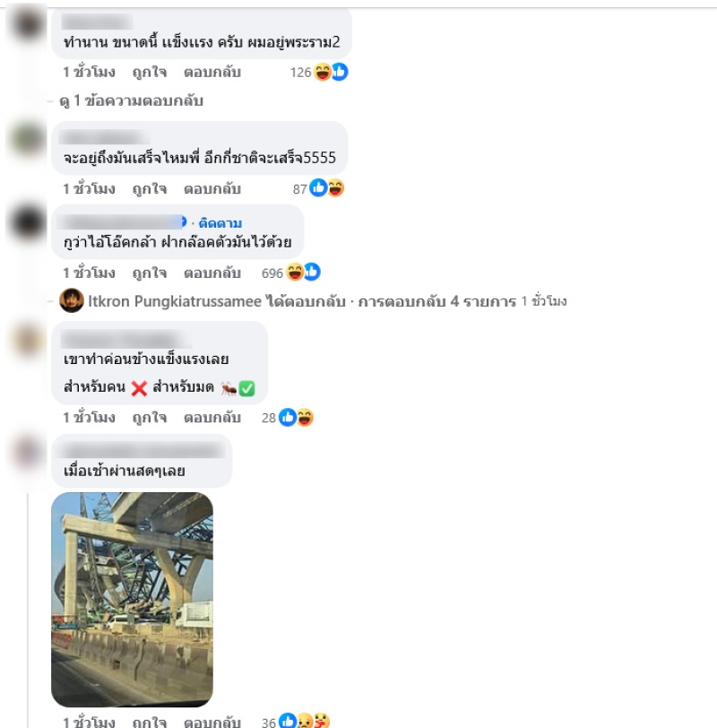
Task: Open the first commenter's blurred avatar
Action: pyautogui.click(x=28, y=23)
